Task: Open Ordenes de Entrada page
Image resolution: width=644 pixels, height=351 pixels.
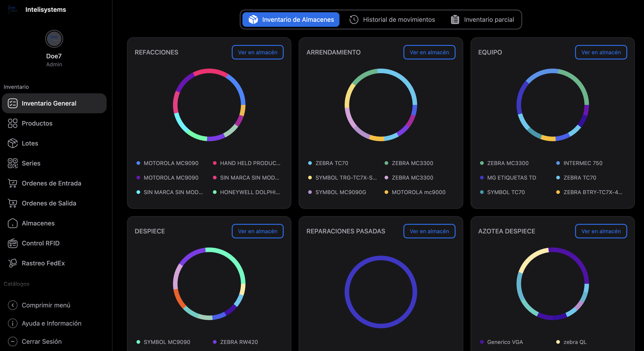Action: click(54, 183)
